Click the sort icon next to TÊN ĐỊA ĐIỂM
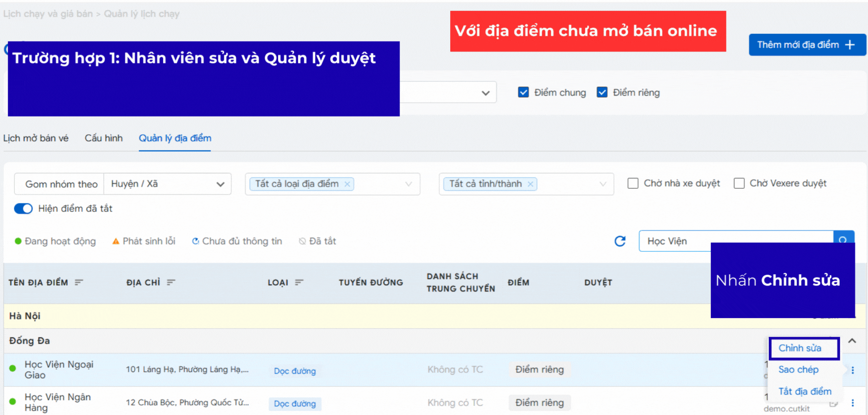 (79, 282)
